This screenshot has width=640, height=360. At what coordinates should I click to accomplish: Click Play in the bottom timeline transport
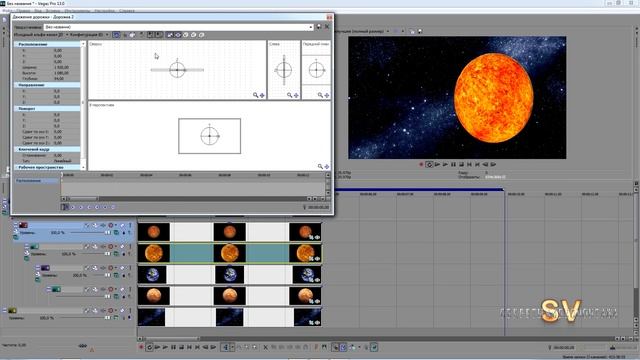(x=165, y=347)
